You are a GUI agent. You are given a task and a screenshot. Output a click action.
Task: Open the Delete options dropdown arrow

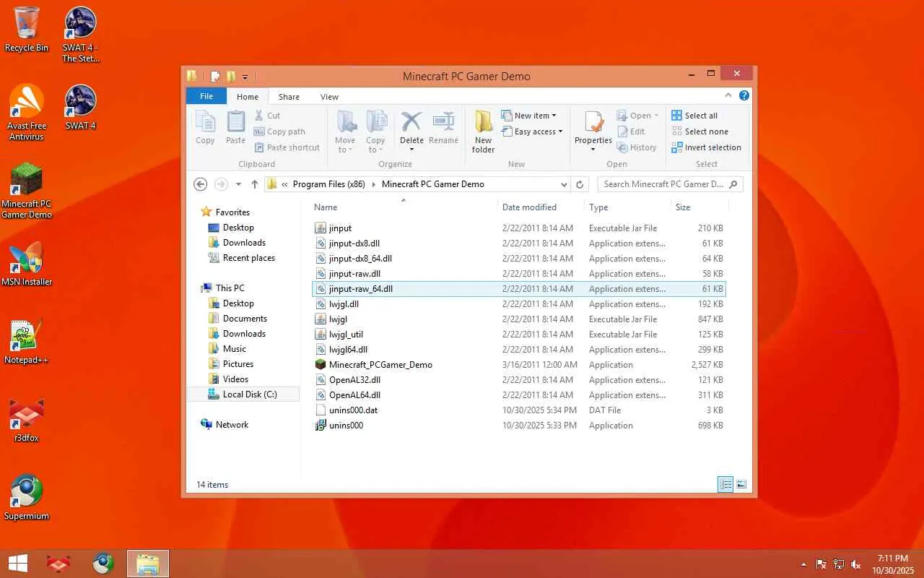(411, 150)
